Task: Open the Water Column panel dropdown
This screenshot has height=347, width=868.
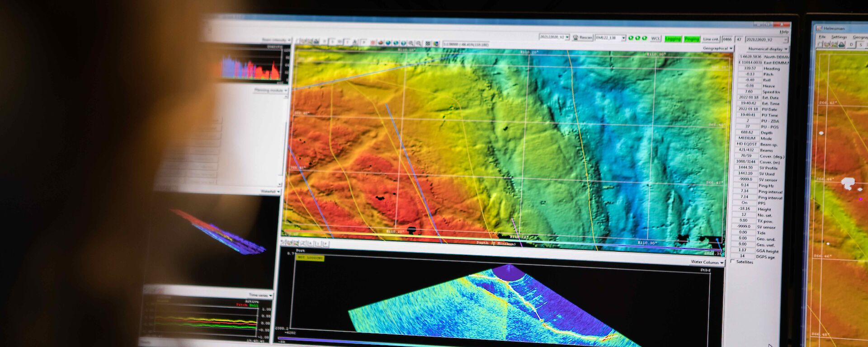Action: point(707,262)
